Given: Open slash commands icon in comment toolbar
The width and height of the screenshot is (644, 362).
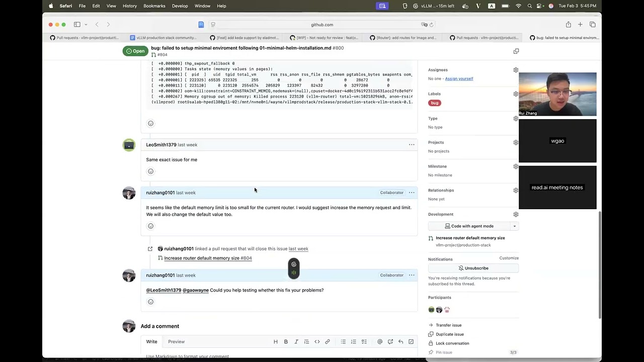Looking at the screenshot, I should coord(411,342).
